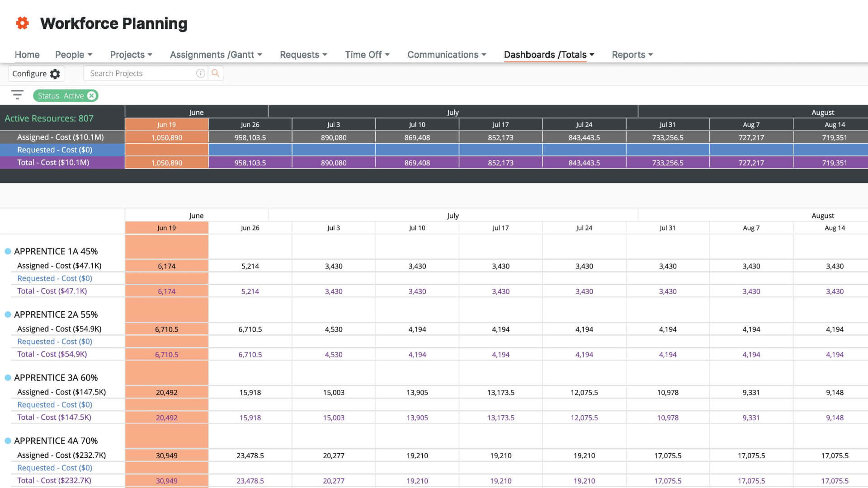
Task: Toggle APPRENTICE 1A 45% row visibility
Action: [x=8, y=251]
